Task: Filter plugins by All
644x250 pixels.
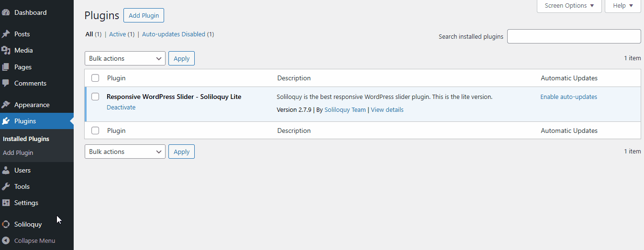Action: point(89,34)
